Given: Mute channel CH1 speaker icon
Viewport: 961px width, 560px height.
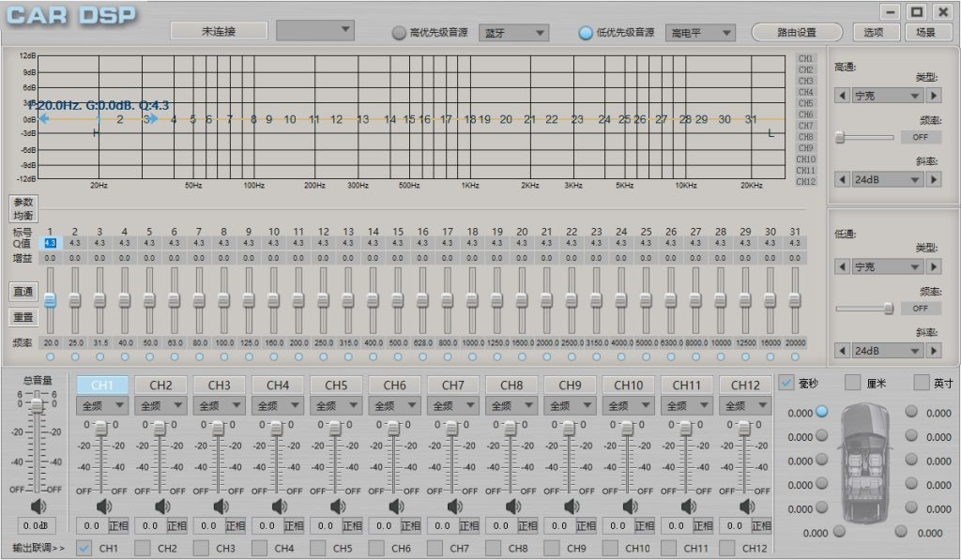Looking at the screenshot, I should (x=103, y=507).
